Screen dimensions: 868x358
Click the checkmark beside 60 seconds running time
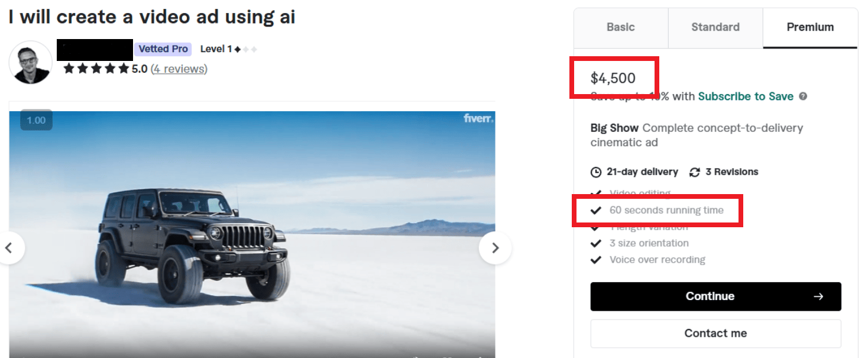596,210
